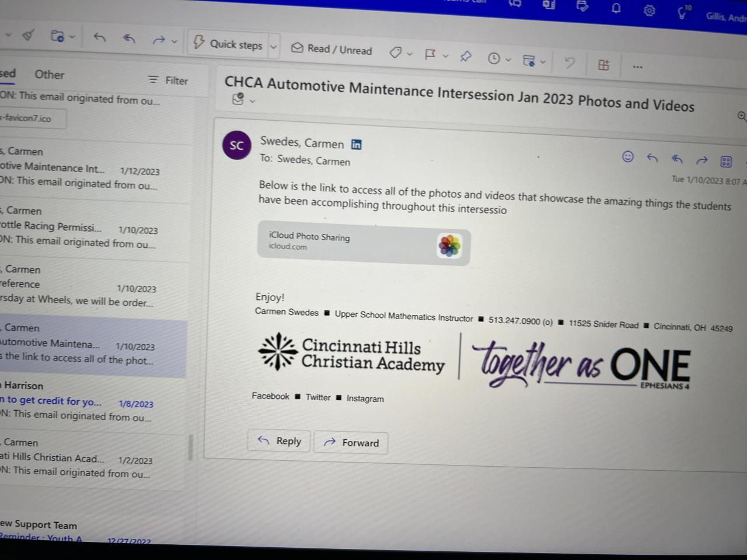
Task: Open the Apps grid icon in toolbar
Action: tap(604, 64)
